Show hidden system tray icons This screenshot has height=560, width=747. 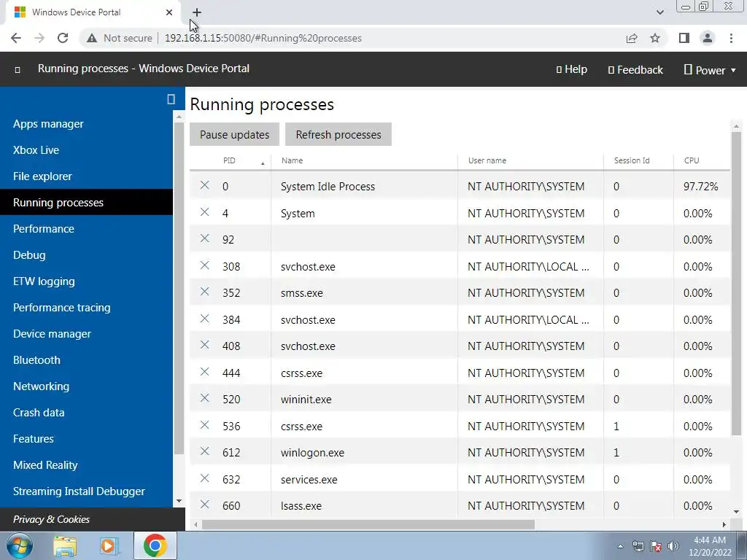[620, 546]
